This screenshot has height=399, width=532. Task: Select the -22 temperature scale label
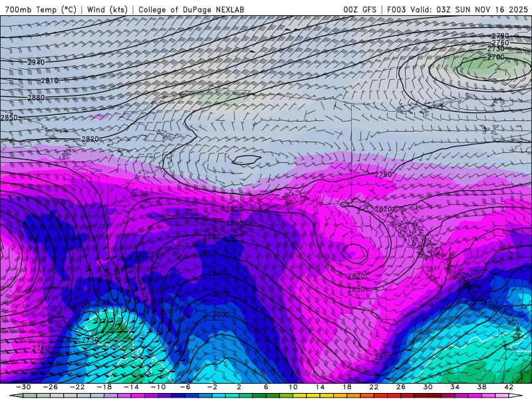pyautogui.click(x=77, y=387)
